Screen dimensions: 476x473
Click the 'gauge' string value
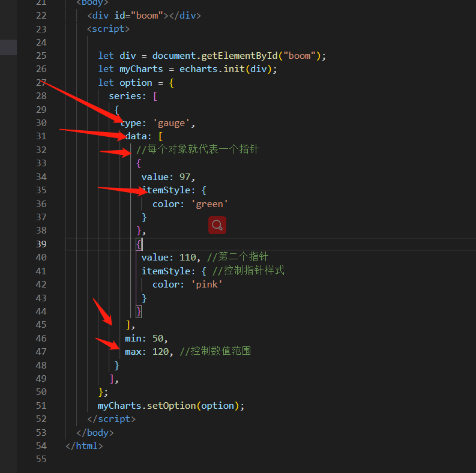click(x=171, y=123)
